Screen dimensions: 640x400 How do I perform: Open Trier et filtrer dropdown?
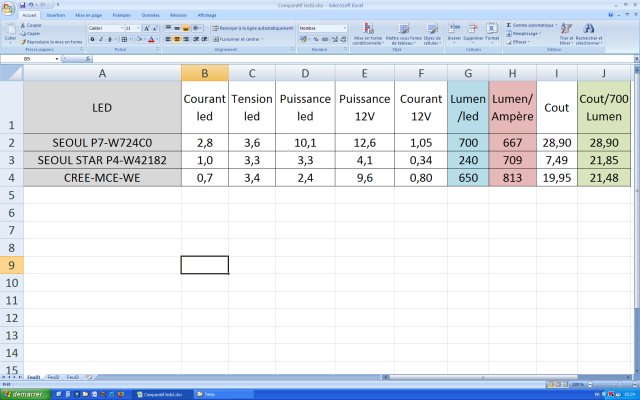pos(566,33)
